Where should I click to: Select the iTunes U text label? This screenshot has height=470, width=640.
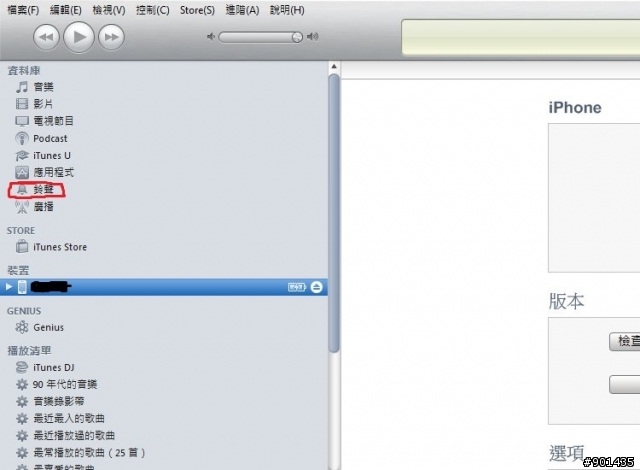coord(52,156)
